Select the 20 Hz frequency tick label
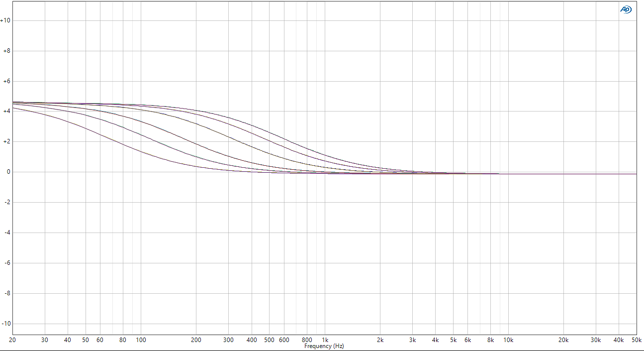 [12, 340]
